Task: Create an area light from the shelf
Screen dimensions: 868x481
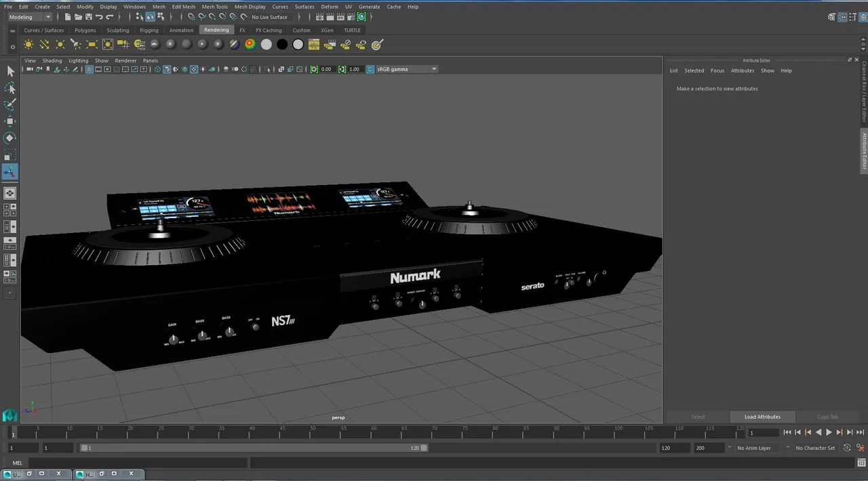Action: 91,44
